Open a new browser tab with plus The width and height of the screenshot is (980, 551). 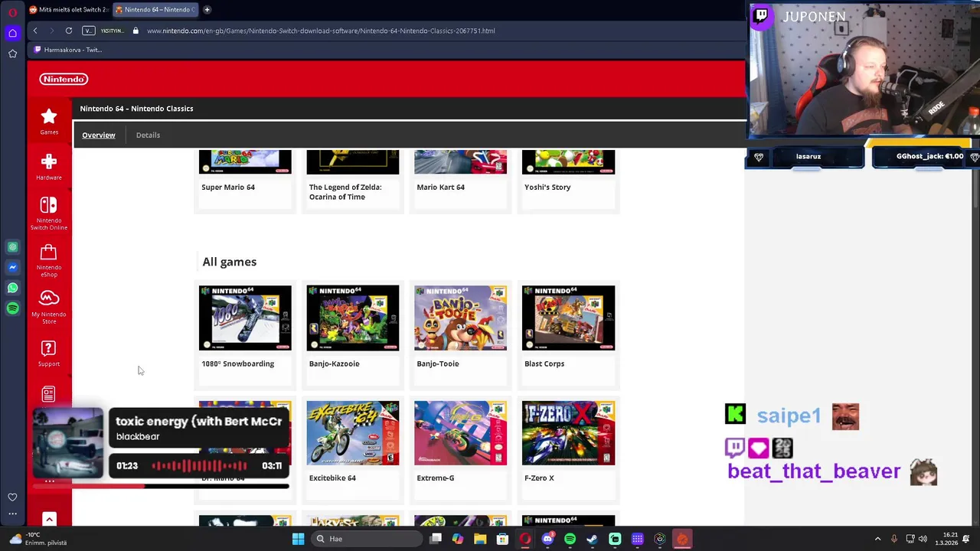pos(207,9)
